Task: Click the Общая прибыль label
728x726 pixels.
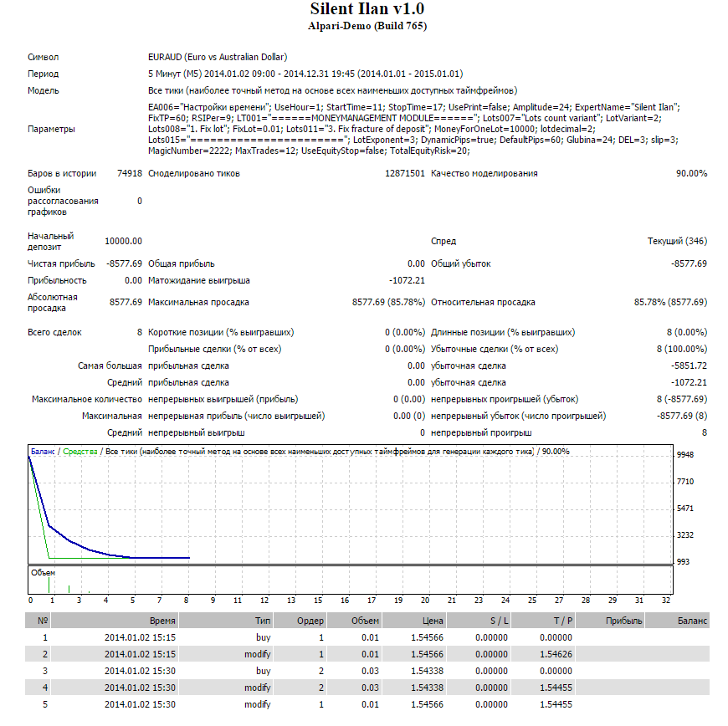Action: pos(181,263)
